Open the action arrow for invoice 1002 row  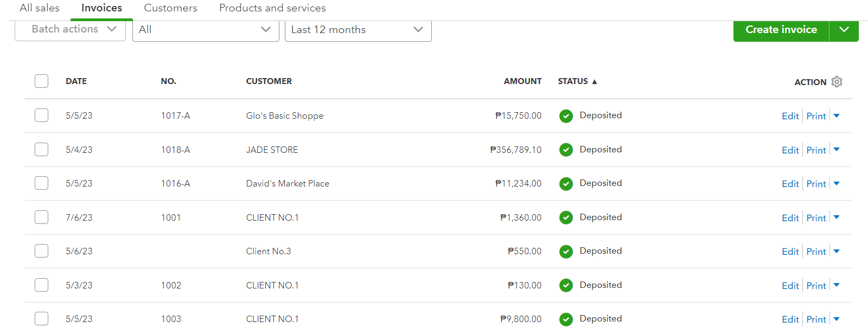pyautogui.click(x=837, y=285)
